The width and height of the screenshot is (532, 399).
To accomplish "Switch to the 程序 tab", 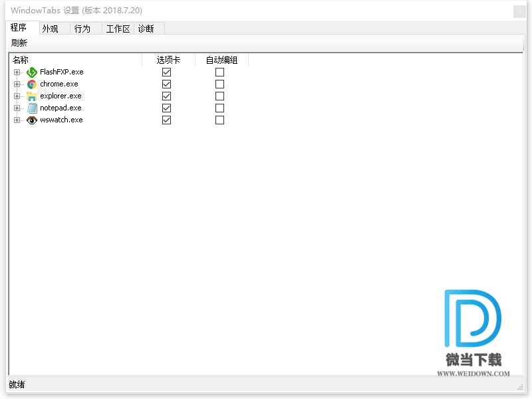I will click(x=23, y=27).
